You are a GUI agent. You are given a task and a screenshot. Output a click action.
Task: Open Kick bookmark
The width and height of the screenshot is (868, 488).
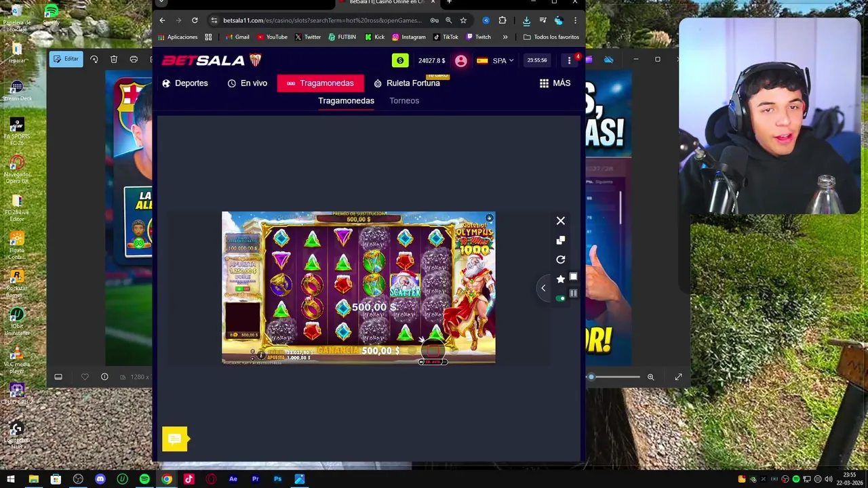pos(374,37)
